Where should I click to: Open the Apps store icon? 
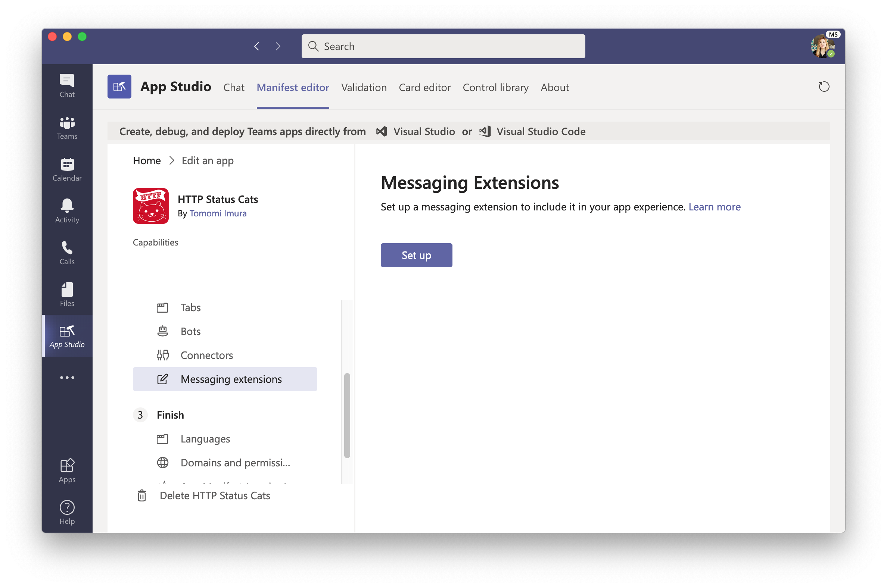point(67,470)
